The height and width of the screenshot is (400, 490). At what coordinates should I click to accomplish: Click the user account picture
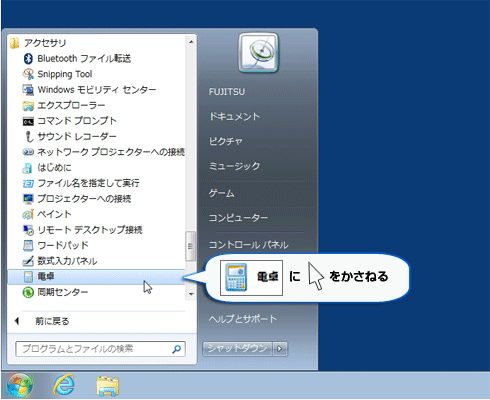tap(259, 52)
